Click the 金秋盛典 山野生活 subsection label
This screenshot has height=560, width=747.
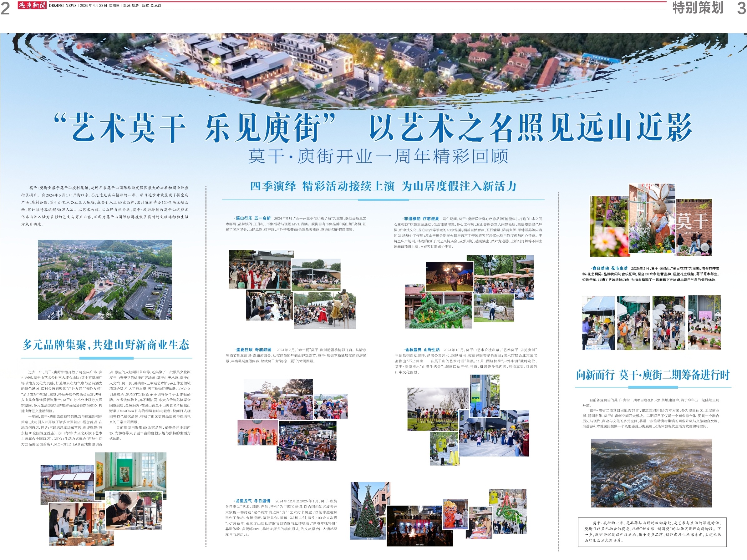pyautogui.click(x=422, y=350)
